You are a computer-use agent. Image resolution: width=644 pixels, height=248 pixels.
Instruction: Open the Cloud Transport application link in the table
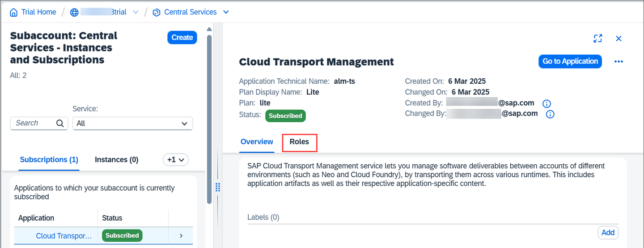tap(64, 236)
